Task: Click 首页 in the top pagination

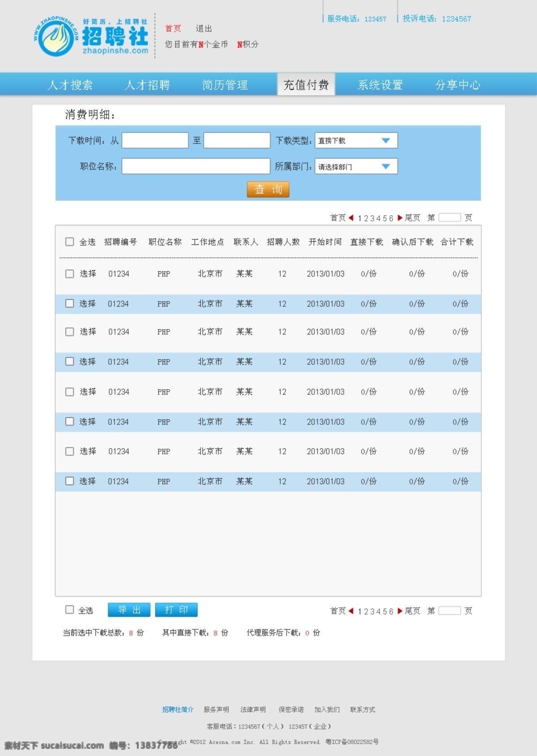Action: click(x=338, y=218)
